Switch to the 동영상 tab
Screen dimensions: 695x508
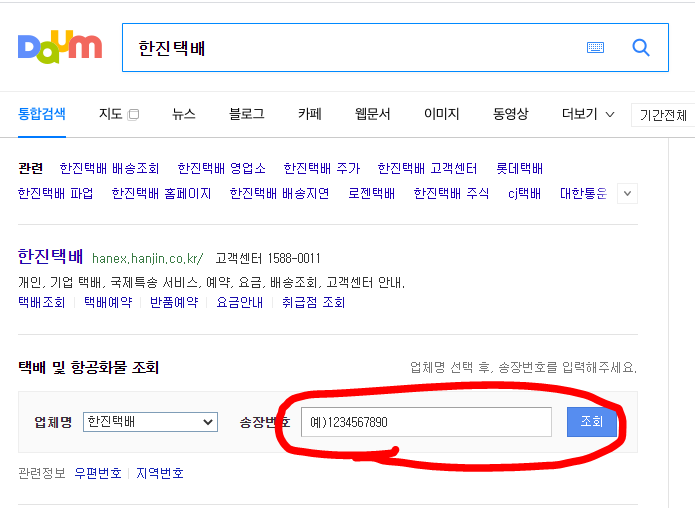click(x=511, y=114)
